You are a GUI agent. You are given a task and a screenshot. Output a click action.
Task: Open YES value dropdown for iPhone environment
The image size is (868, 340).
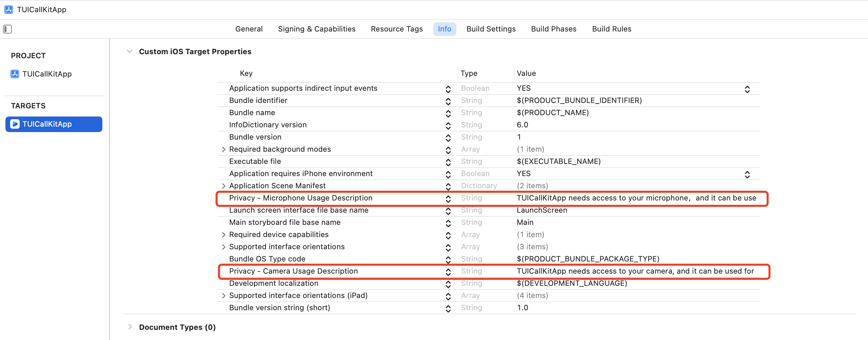[747, 174]
